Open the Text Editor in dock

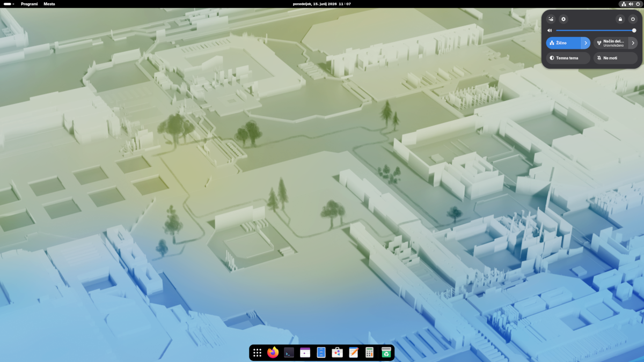pos(354,352)
